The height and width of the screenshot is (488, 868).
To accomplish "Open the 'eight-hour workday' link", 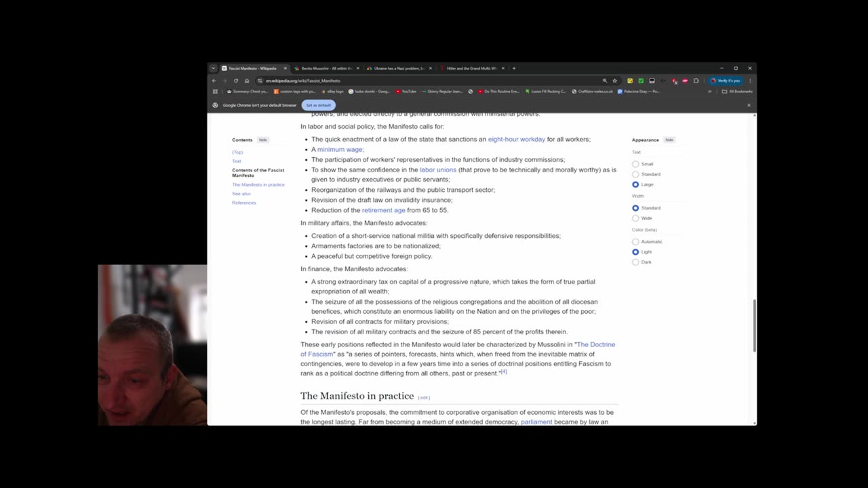I will click(x=517, y=140).
